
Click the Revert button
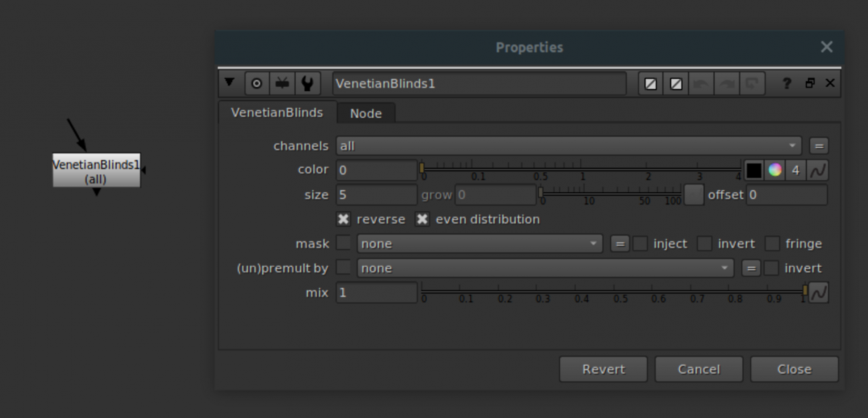point(603,369)
